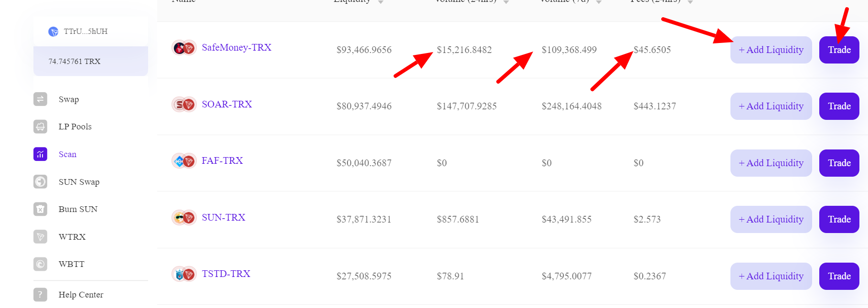Image resolution: width=868 pixels, height=308 pixels.
Task: Click TSTD-TRX 7d volume $4,795.0077
Action: coord(567,276)
